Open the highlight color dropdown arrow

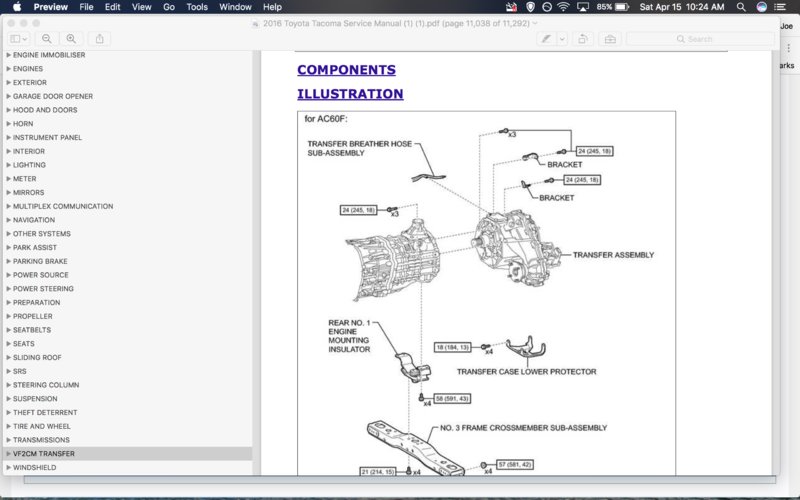(x=562, y=39)
